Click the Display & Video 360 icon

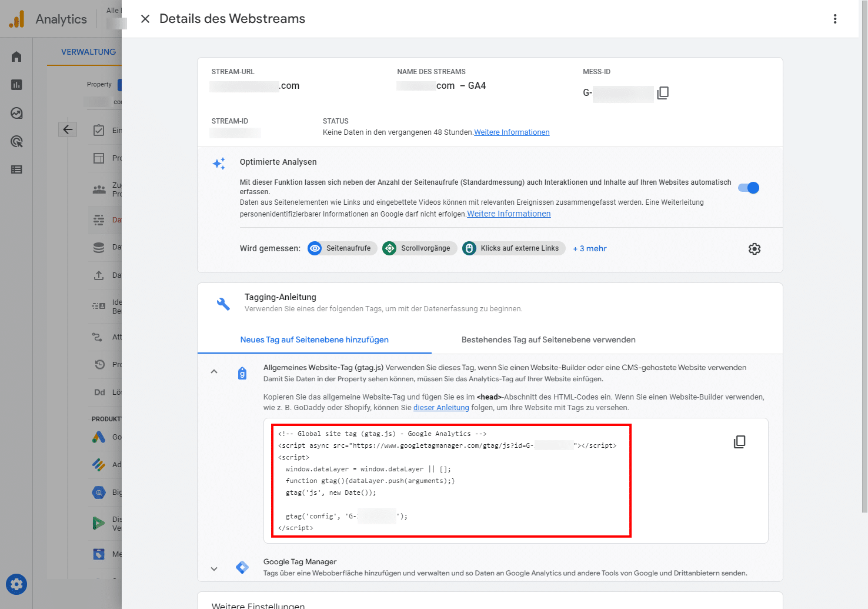point(98,523)
